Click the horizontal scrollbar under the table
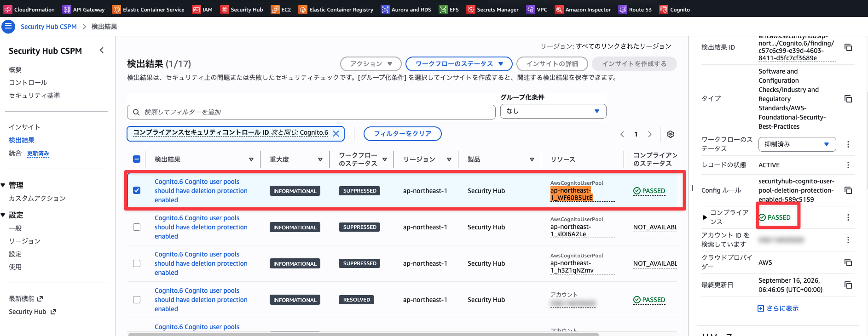The width and height of the screenshot is (868, 336). [364, 334]
